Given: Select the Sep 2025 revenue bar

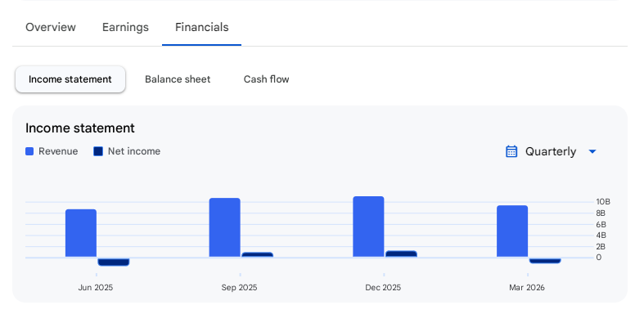Looking at the screenshot, I should (225, 227).
